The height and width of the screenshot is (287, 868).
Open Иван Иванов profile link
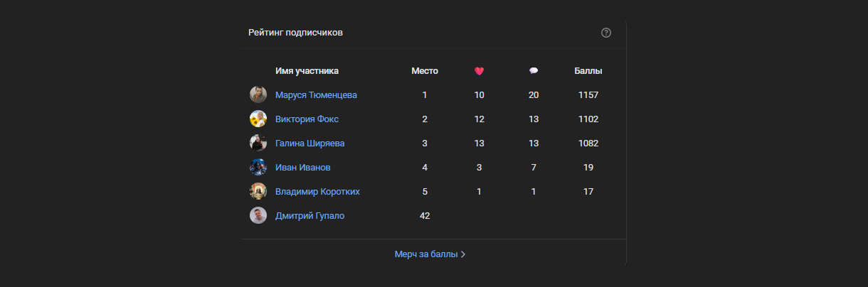(302, 168)
